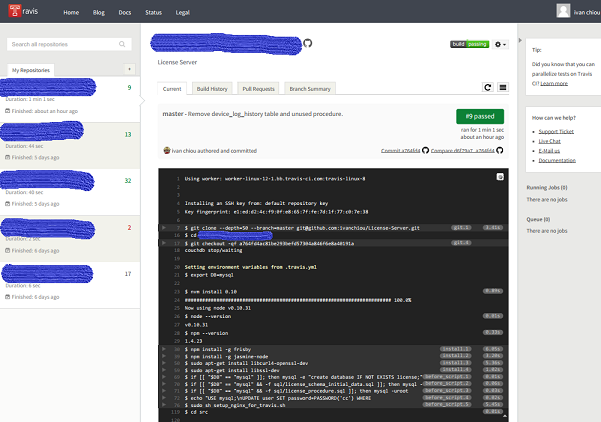Open build number 17 in repository list
This screenshot has width=601, height=422.
click(x=128, y=274)
